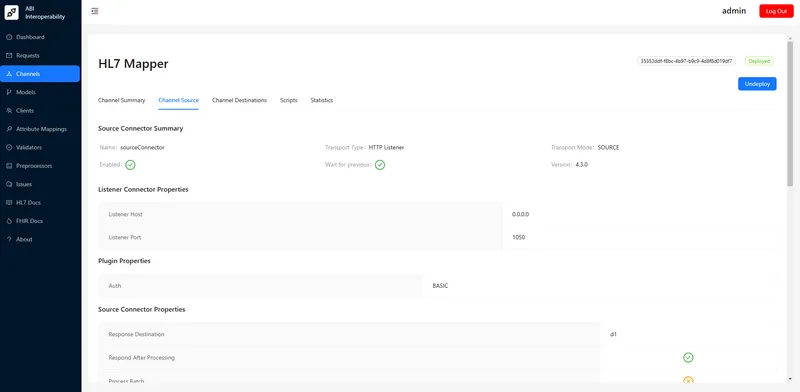
Task: Click the Auth label
Action: (115, 286)
